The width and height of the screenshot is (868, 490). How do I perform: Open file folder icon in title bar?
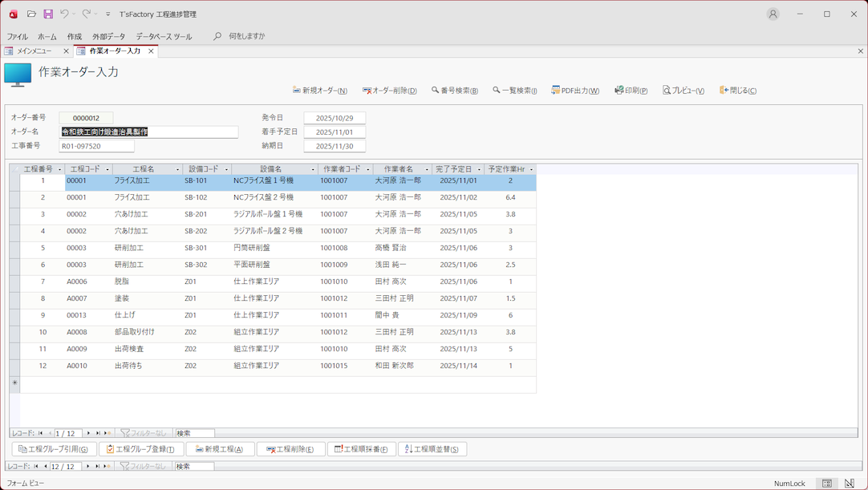point(31,14)
